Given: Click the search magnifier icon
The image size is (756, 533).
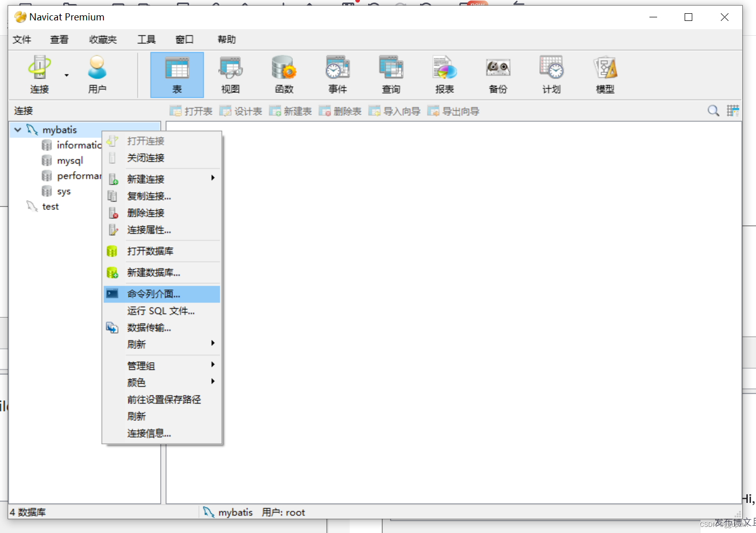Looking at the screenshot, I should [713, 111].
